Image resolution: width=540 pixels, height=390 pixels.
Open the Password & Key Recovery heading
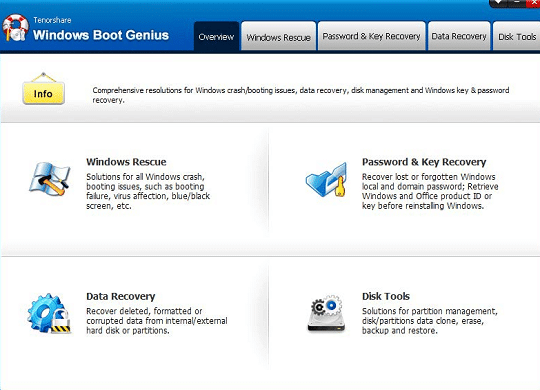click(424, 162)
